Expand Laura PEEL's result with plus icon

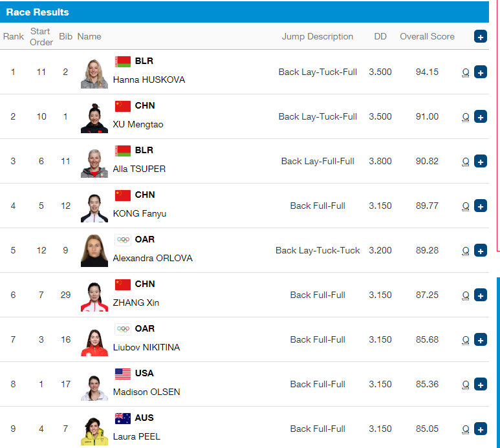coord(480,429)
